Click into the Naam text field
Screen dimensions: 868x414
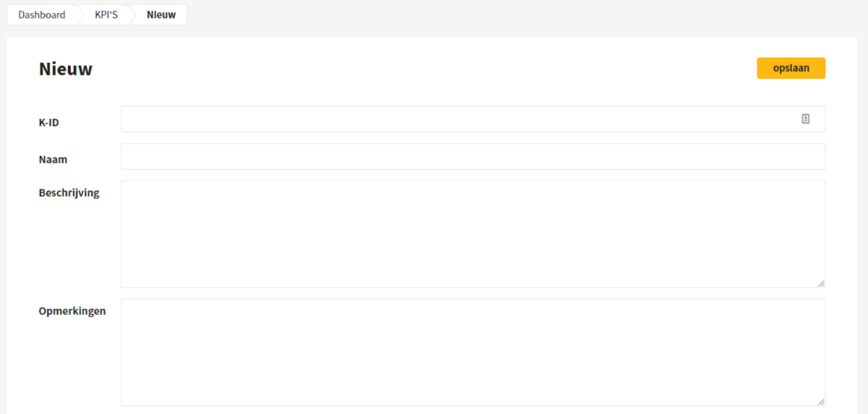pos(473,156)
